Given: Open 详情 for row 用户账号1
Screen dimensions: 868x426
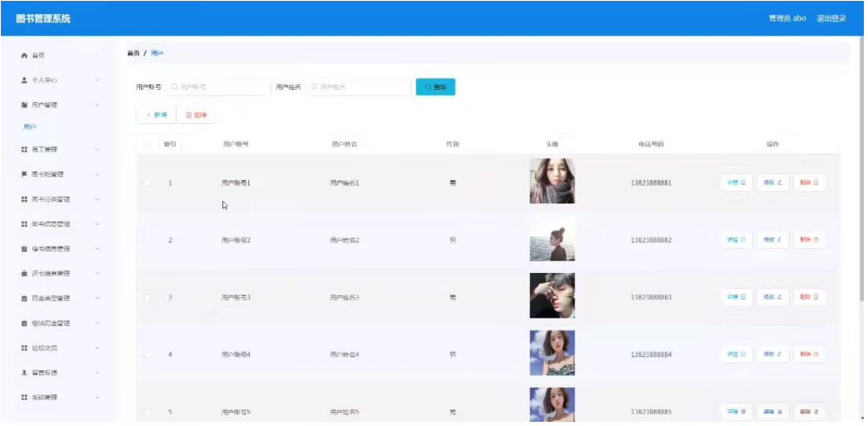Looking at the screenshot, I should [737, 182].
